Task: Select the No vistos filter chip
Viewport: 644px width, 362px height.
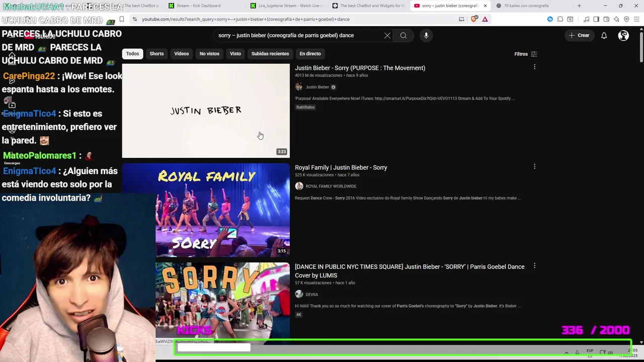Action: pyautogui.click(x=209, y=54)
